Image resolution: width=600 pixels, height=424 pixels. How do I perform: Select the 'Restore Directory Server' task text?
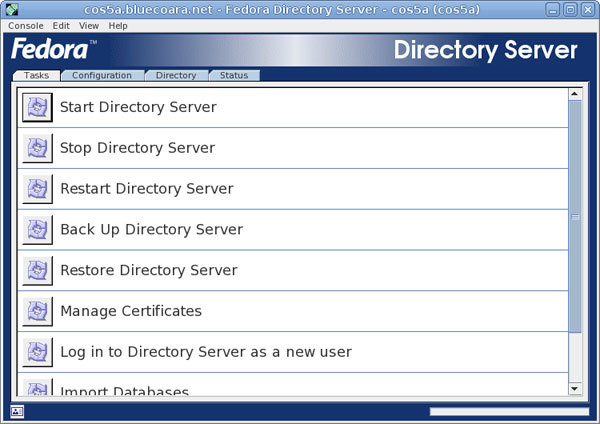click(x=149, y=271)
